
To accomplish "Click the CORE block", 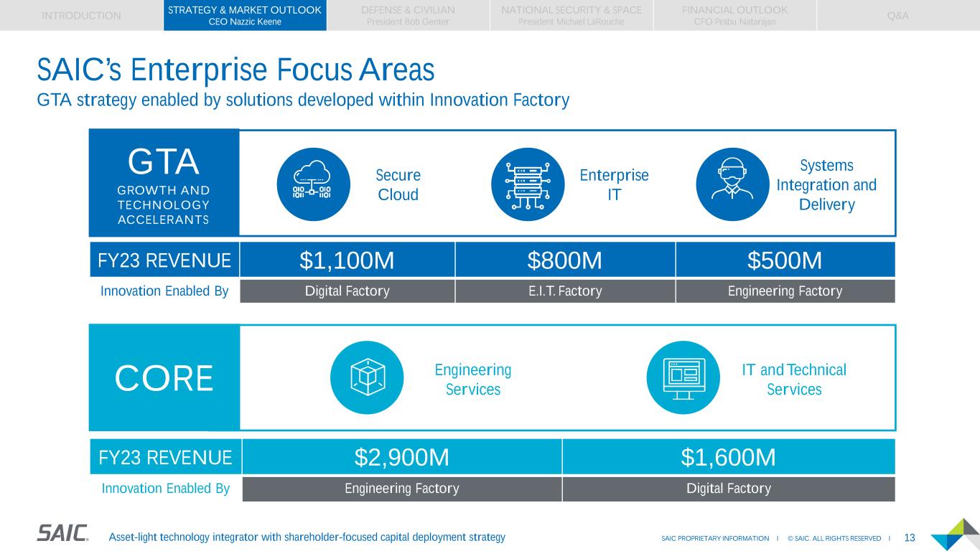I will [164, 377].
